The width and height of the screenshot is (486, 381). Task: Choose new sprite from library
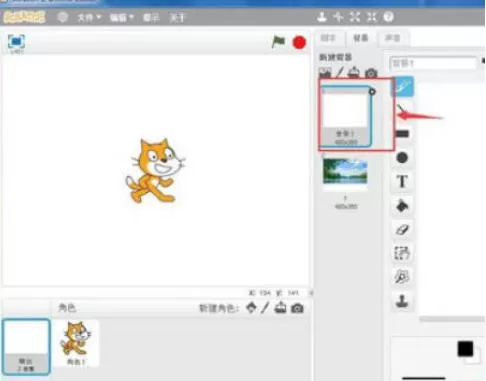(x=251, y=308)
